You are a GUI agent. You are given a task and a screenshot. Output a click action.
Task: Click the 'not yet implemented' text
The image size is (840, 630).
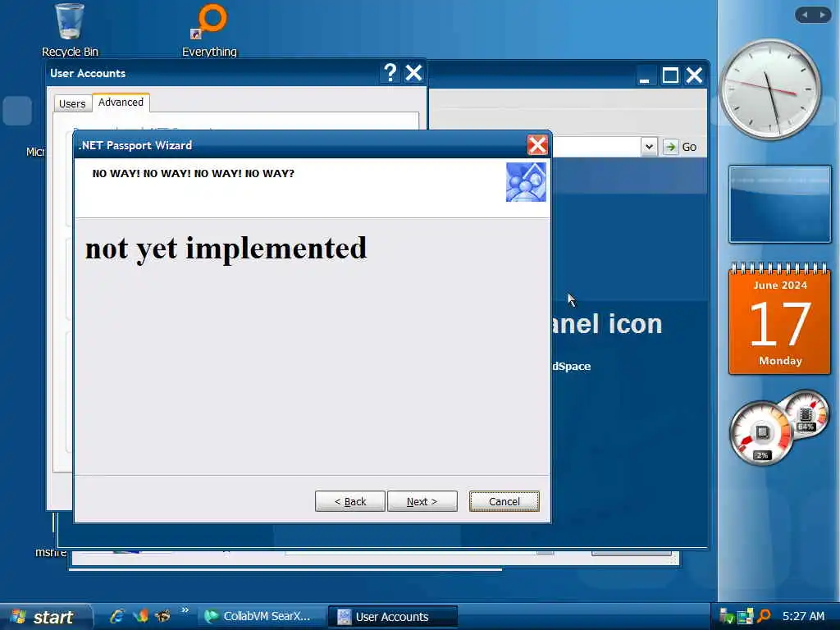tap(226, 249)
